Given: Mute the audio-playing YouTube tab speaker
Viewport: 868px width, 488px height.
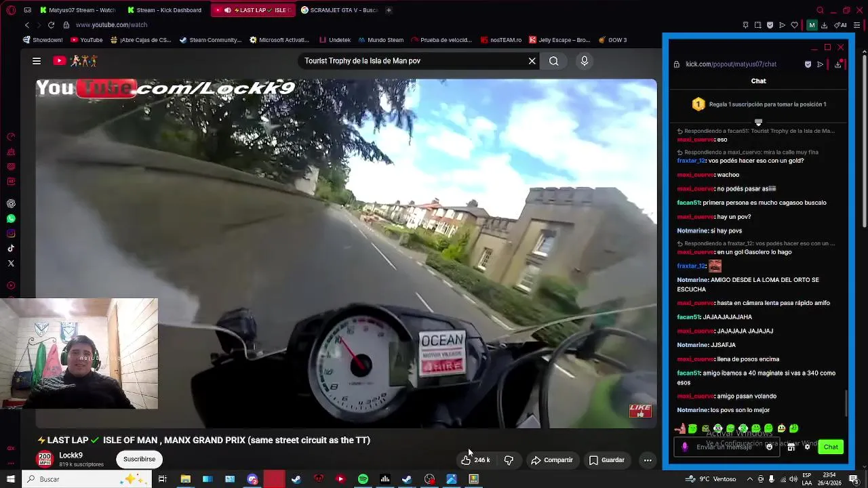Looking at the screenshot, I should [227, 10].
